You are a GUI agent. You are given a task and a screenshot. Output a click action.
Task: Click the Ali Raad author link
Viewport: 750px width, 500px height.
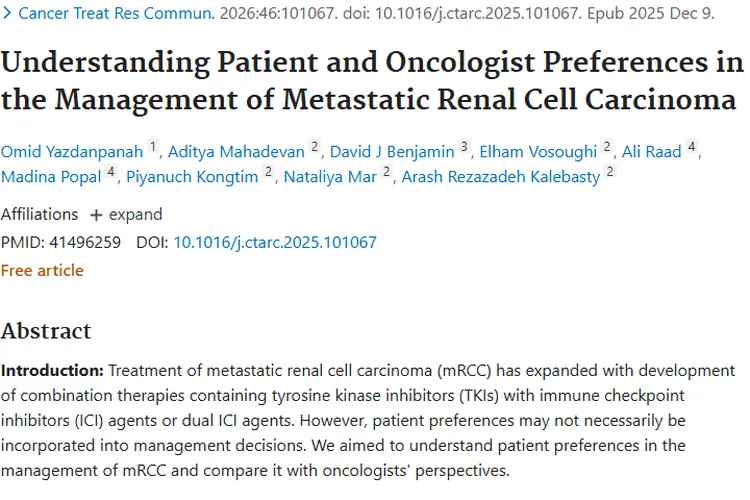(x=652, y=152)
